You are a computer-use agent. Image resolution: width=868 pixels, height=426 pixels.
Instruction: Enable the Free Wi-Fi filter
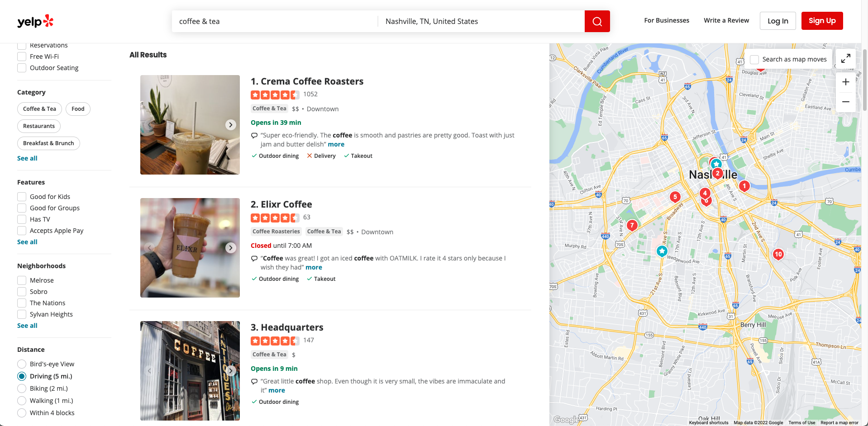tap(22, 57)
